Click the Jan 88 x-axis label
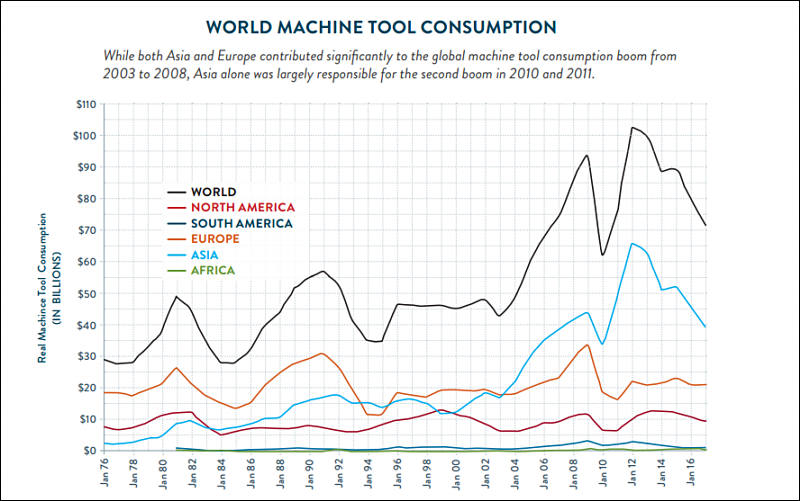800x501 pixels. (x=281, y=472)
